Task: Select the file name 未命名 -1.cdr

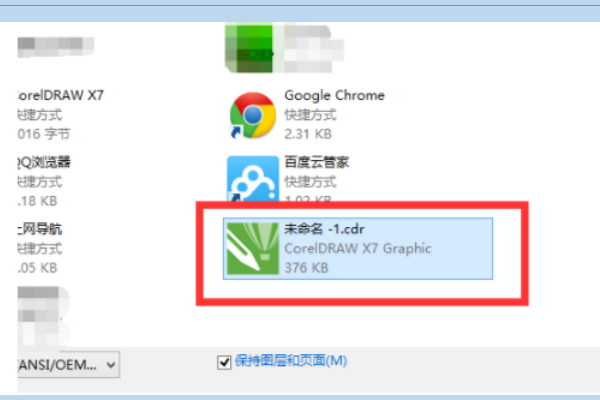Action: 324,229
